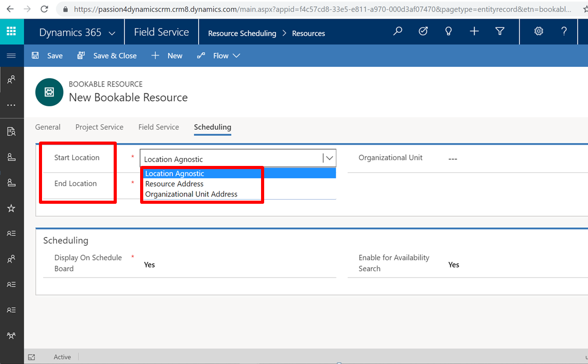This screenshot has height=364, width=588.
Task: Toggle Enable for Availability Search value
Action: click(x=454, y=264)
